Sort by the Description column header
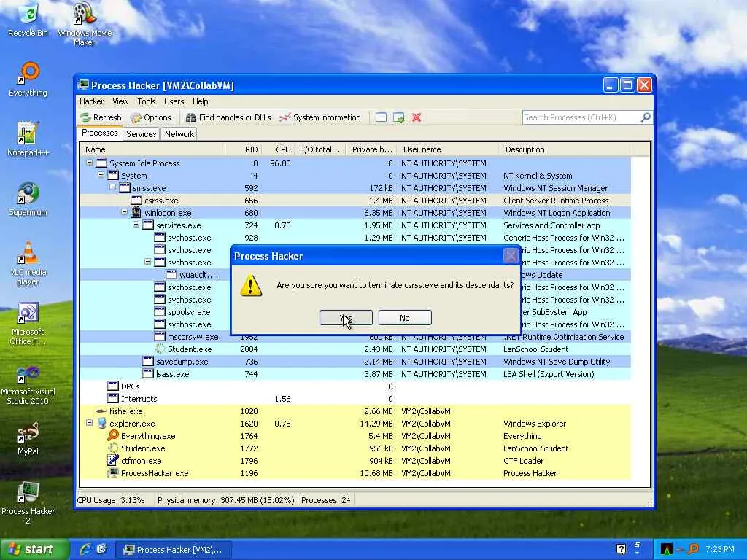Viewport: 747px width, 560px height. coord(565,149)
